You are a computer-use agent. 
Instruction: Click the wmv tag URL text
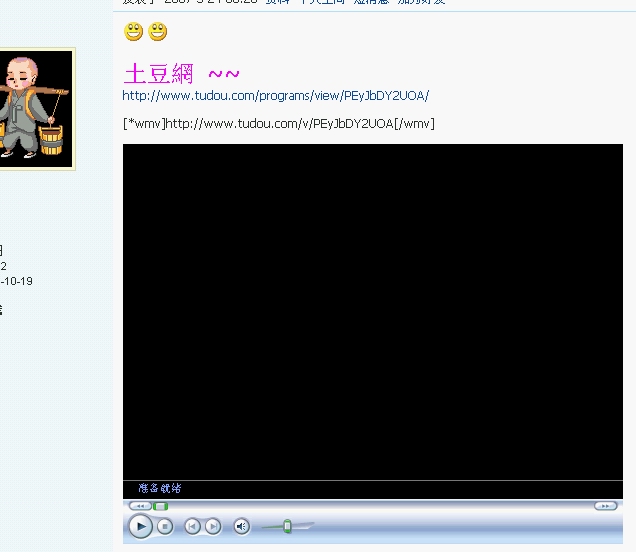click(279, 123)
